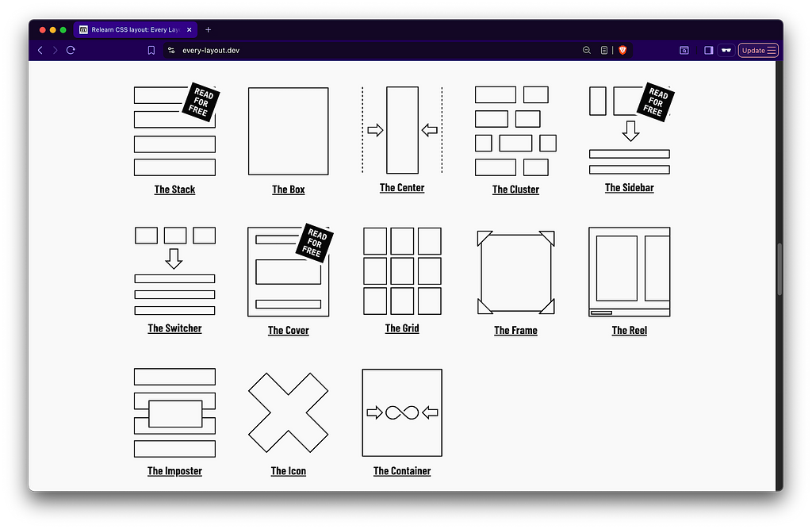This screenshot has height=529, width=812.
Task: Open a new tab with plus button
Action: pyautogui.click(x=209, y=29)
